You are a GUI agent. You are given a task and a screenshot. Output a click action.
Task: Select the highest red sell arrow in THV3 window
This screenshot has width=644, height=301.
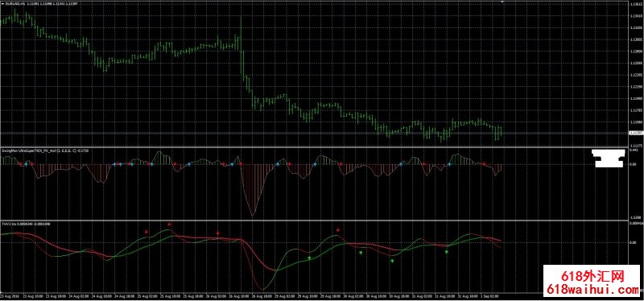coord(169,225)
